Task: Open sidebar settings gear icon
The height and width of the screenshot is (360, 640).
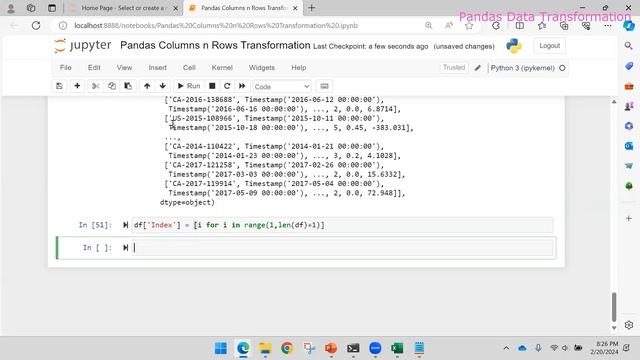Action: [x=629, y=325]
